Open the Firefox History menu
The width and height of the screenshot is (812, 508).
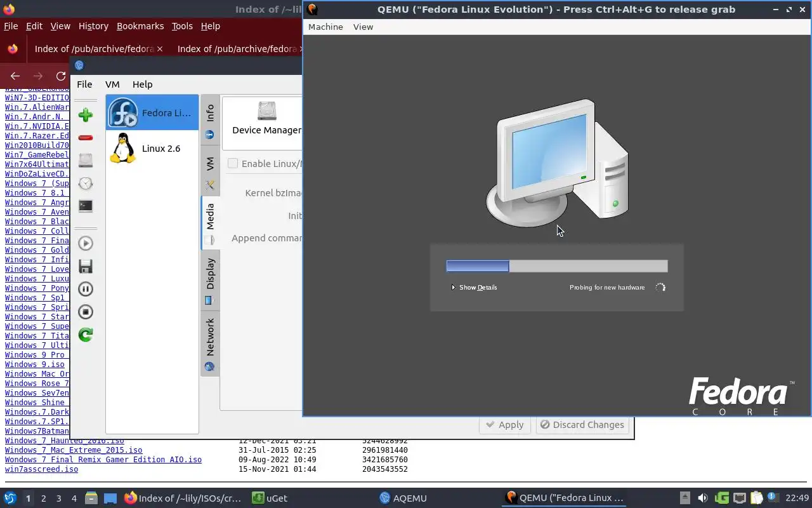(x=93, y=26)
